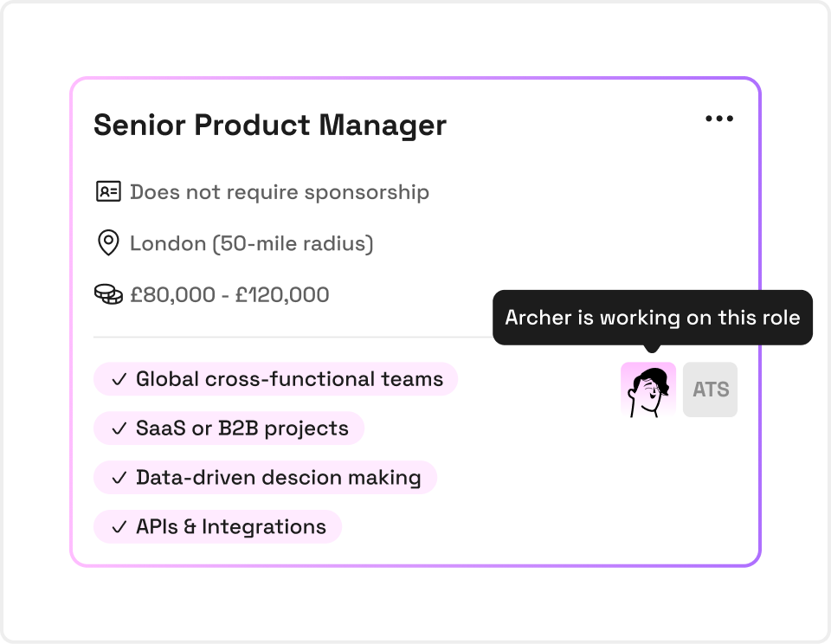831x644 pixels.
Task: Click the London (50-mile radius) text
Action: 252,243
